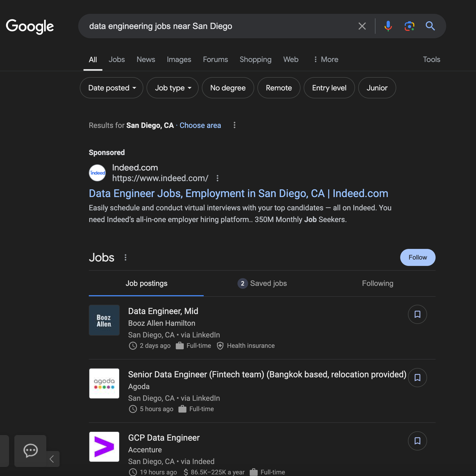
Task: Toggle the No degree filter chip
Action: coord(228,88)
